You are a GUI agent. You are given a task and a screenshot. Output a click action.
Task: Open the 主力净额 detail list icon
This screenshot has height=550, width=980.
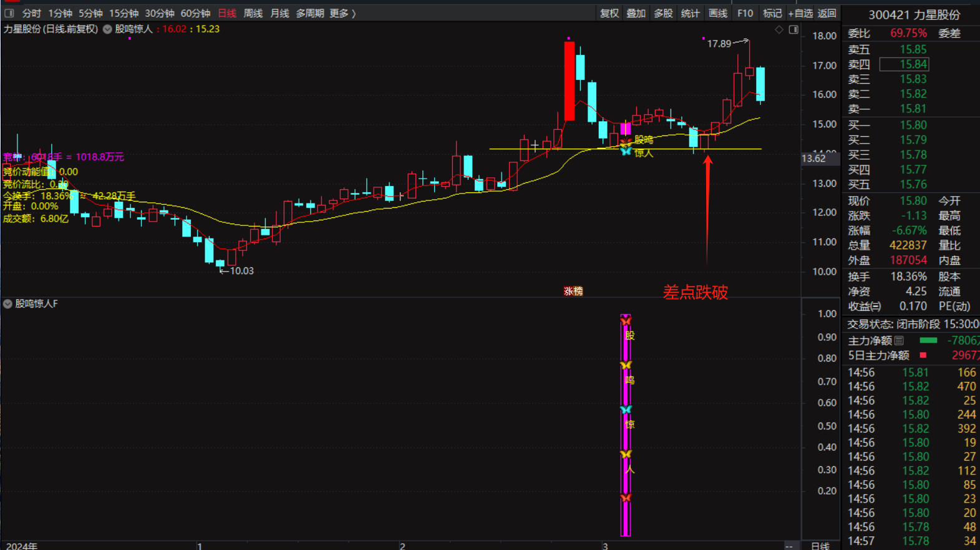[x=899, y=340]
